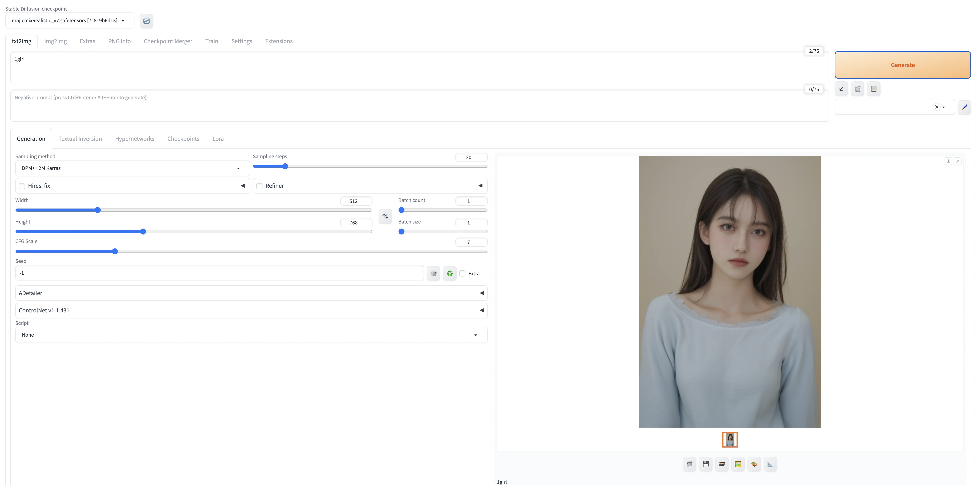Check the Extra seed checkbox
This screenshot has width=980, height=485.
(x=462, y=273)
